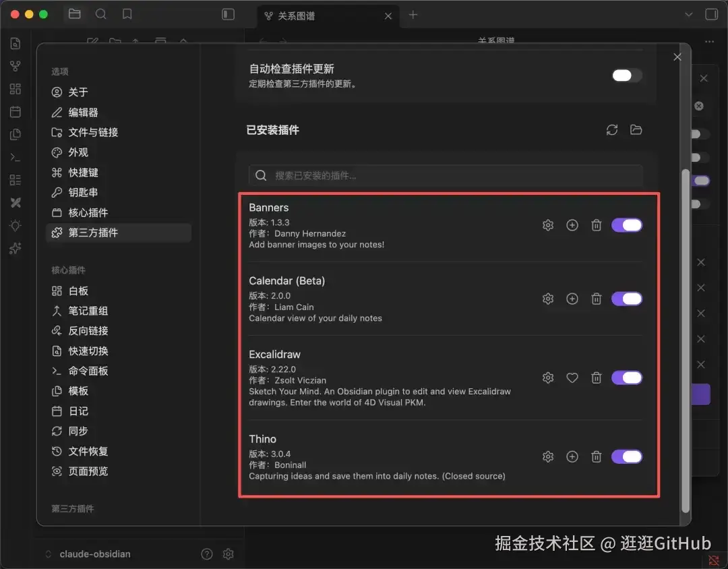
Task: Open bookmarks icon in title bar
Action: coord(127,14)
